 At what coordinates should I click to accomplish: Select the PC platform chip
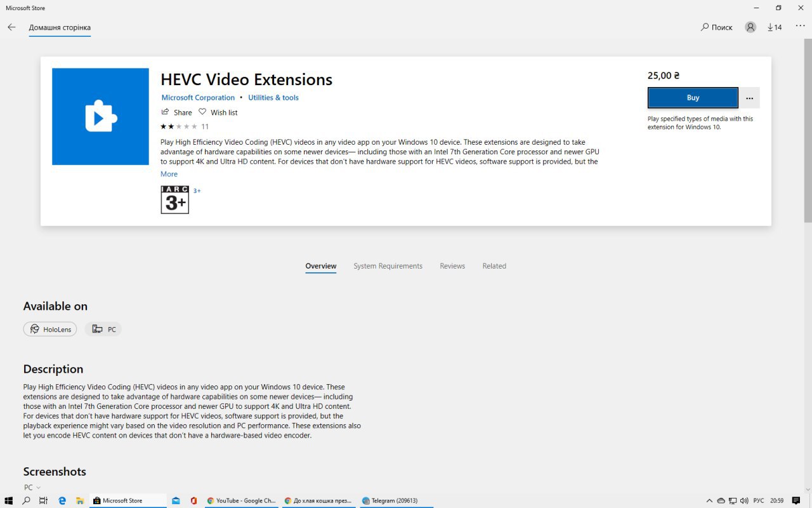tap(103, 329)
